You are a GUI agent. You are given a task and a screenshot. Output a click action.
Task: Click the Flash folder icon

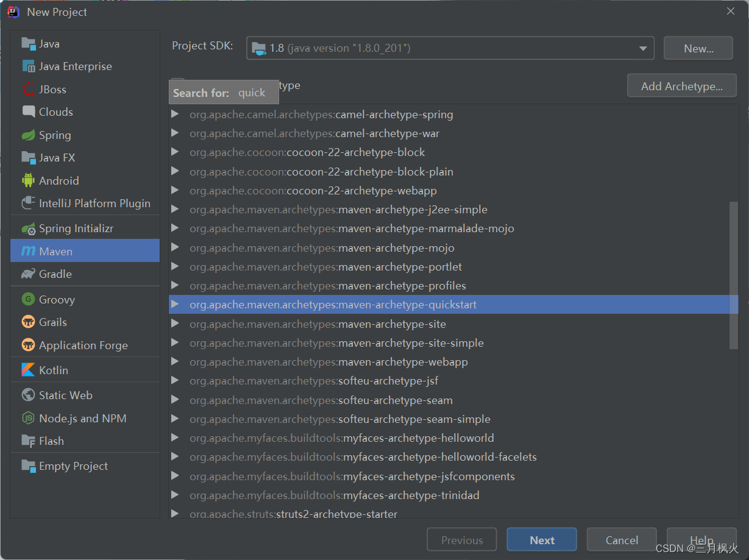(x=29, y=441)
